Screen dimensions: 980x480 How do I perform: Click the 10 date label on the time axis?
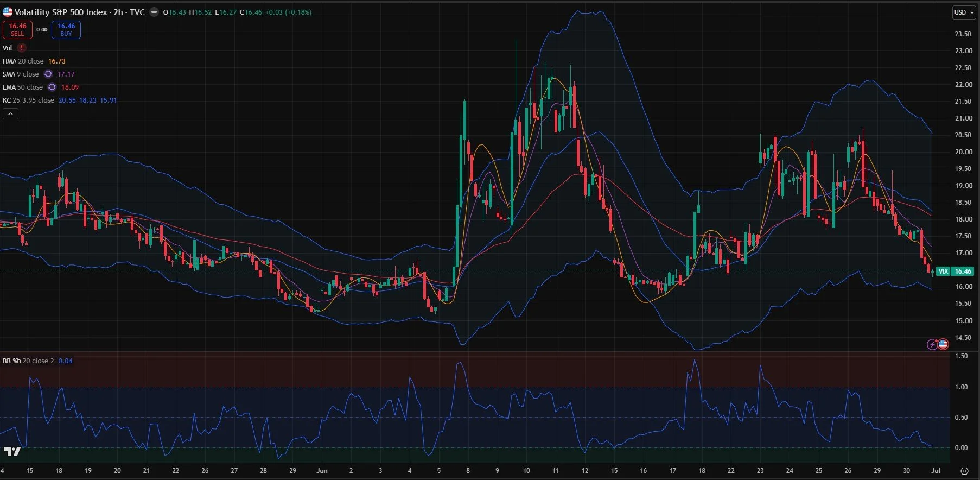coord(526,470)
